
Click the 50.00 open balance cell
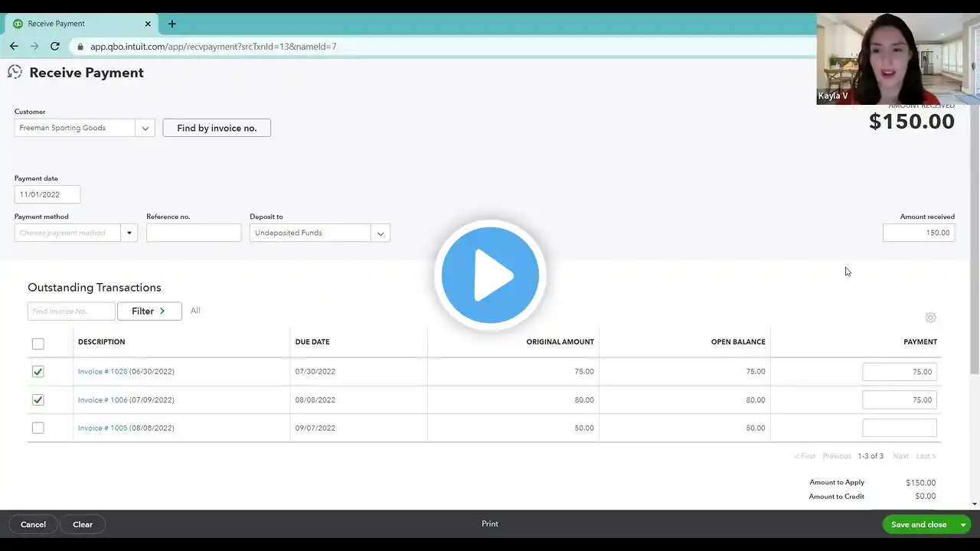click(x=756, y=428)
